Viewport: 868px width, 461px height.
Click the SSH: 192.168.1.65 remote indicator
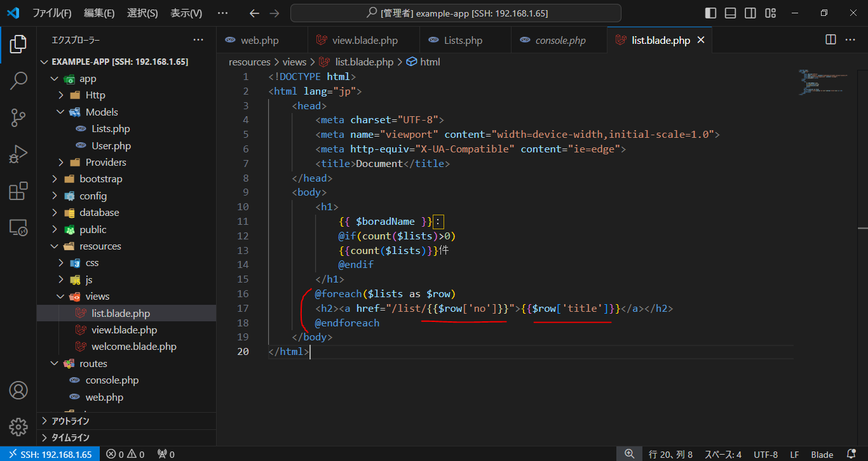(x=50, y=454)
